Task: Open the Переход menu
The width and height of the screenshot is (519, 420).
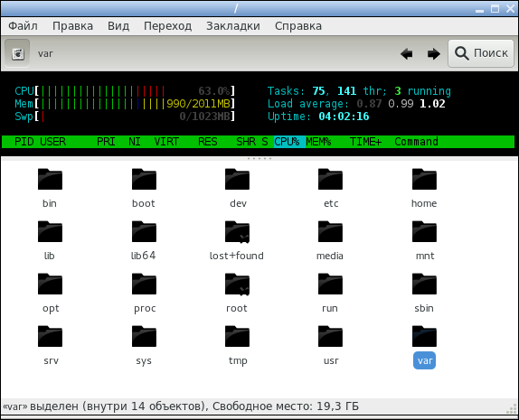Action: [167, 26]
